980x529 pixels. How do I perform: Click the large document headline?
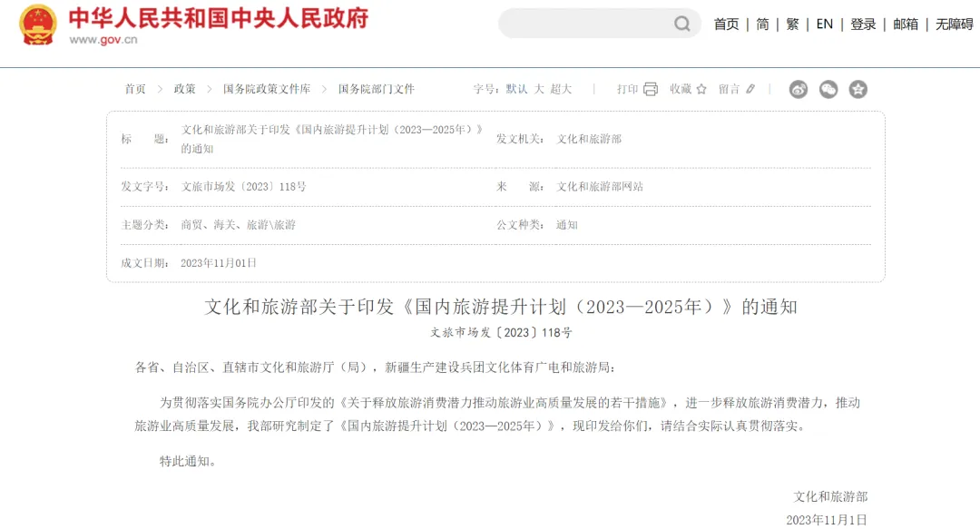(501, 307)
